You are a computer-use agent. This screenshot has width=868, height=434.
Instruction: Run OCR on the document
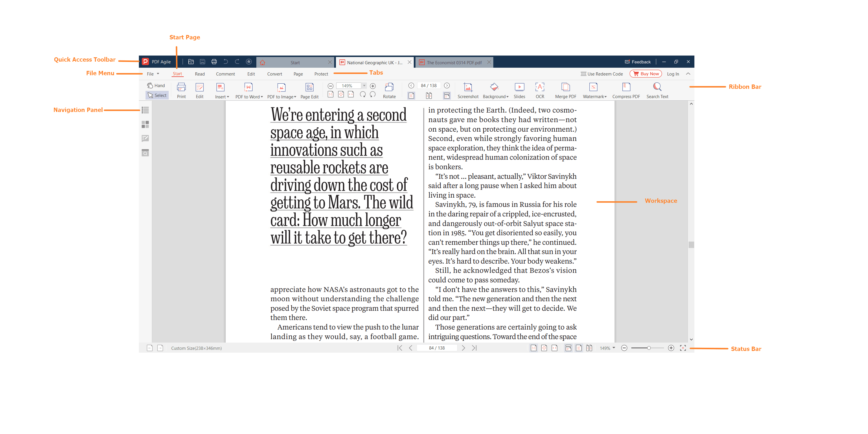tap(540, 91)
